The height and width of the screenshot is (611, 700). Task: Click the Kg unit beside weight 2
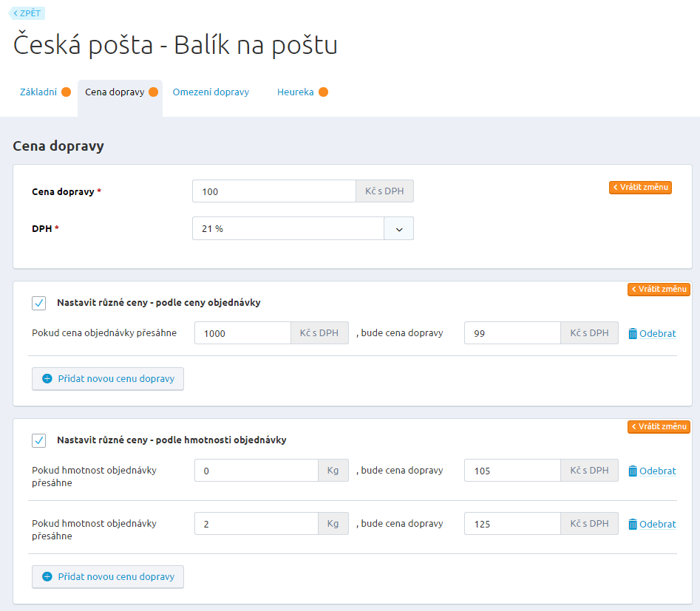point(333,524)
